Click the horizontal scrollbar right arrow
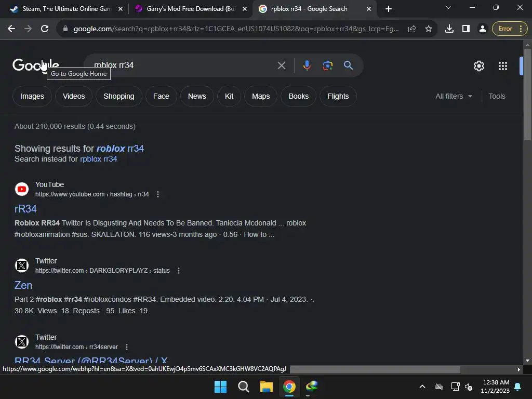 point(519,369)
